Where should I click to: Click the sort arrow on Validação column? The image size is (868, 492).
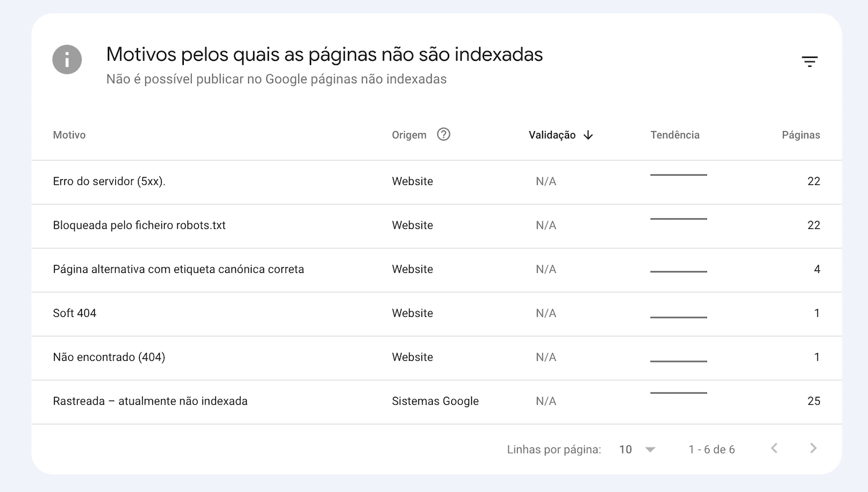click(588, 135)
